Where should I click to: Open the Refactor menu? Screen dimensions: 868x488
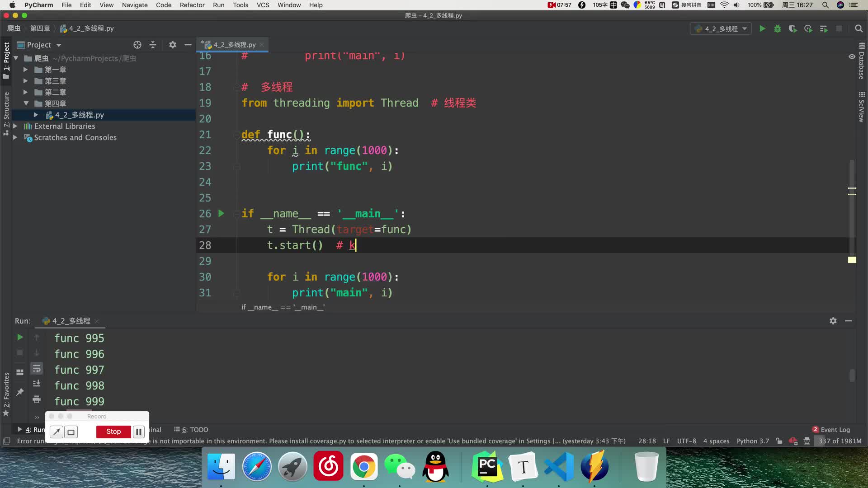(x=192, y=5)
